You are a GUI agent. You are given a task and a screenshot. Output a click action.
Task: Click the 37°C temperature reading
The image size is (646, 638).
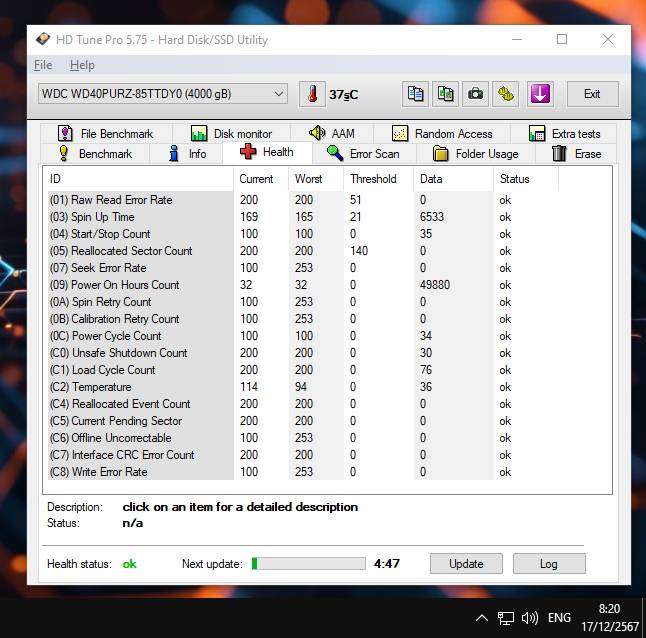click(x=344, y=95)
